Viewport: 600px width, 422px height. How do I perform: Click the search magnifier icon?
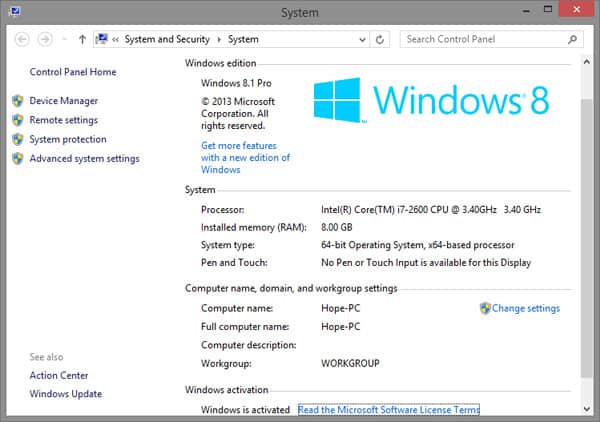pos(572,39)
